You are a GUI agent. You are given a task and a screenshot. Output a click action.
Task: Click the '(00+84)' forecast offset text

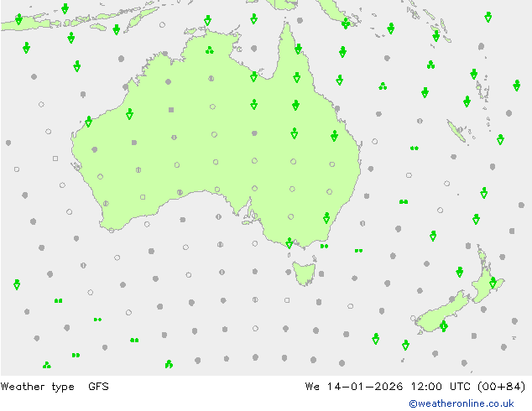[502, 386]
